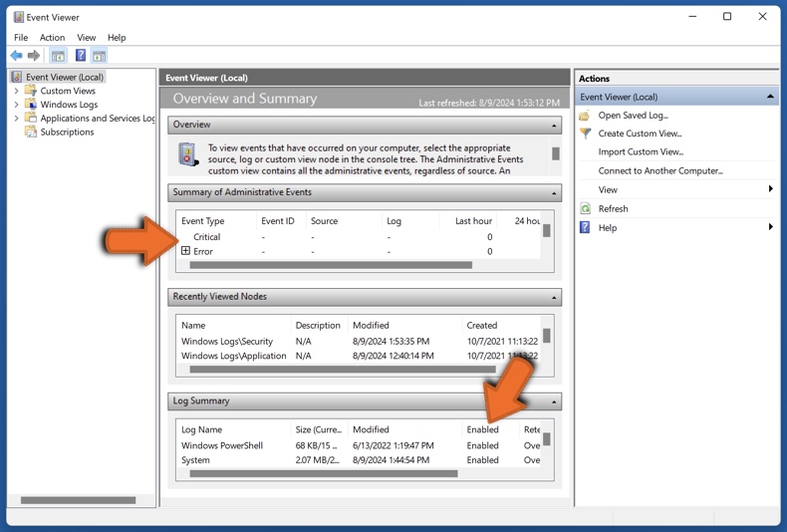Click the Help question mark icon in Actions
Screen dimensions: 787x532
point(585,227)
